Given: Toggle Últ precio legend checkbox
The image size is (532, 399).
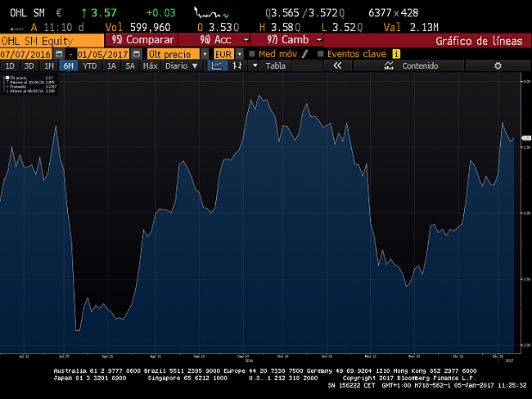Looking at the screenshot, I should point(7,78).
